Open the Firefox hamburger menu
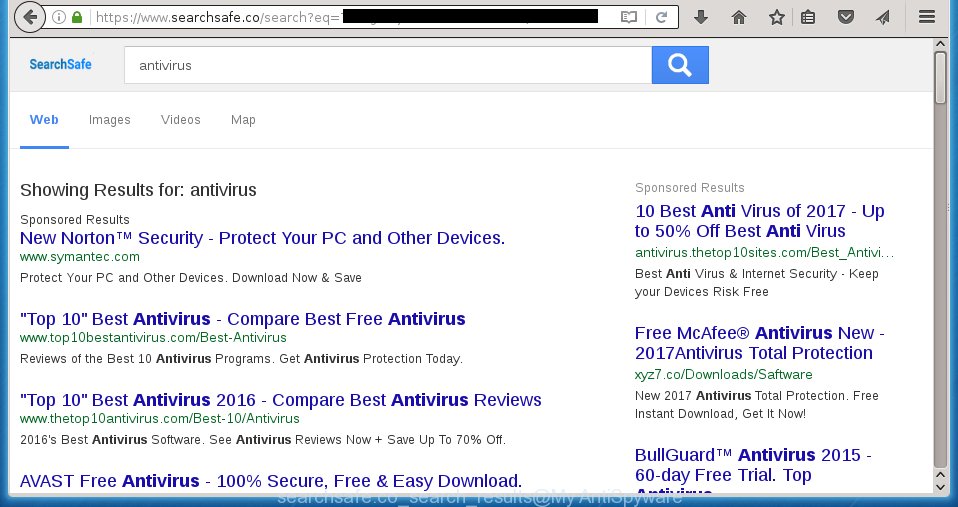958x507 pixels. [x=927, y=17]
